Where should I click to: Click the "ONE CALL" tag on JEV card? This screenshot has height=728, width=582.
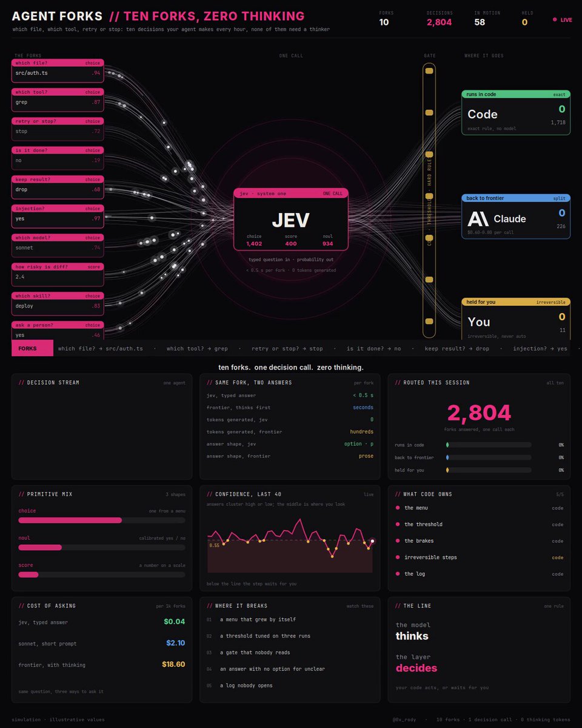[332, 194]
